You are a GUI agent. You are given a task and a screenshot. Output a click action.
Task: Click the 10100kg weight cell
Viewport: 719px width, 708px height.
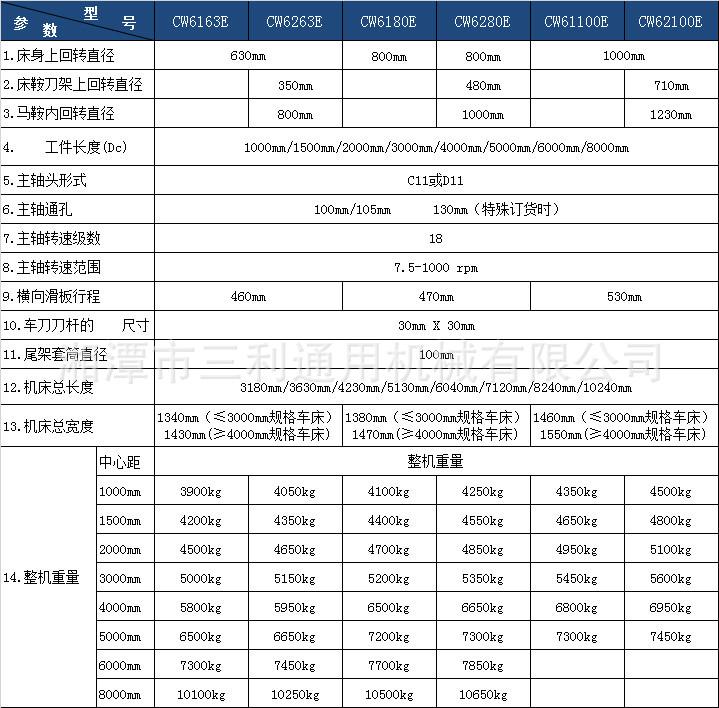tap(201, 694)
